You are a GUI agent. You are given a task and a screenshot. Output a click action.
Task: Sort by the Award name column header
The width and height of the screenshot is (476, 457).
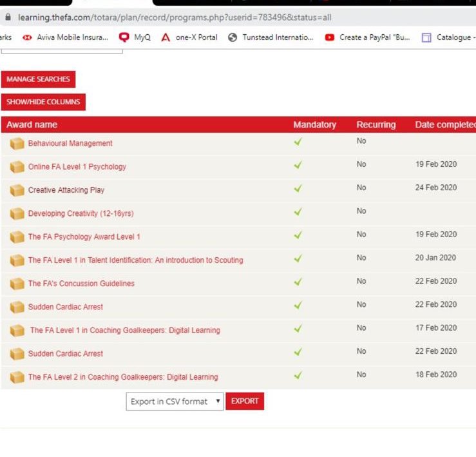tap(32, 124)
